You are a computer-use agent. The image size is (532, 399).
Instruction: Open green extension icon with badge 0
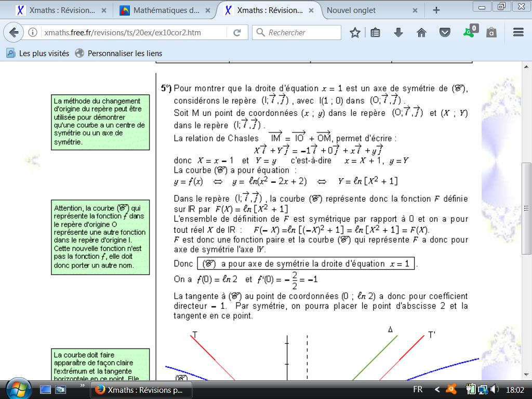click(470, 31)
